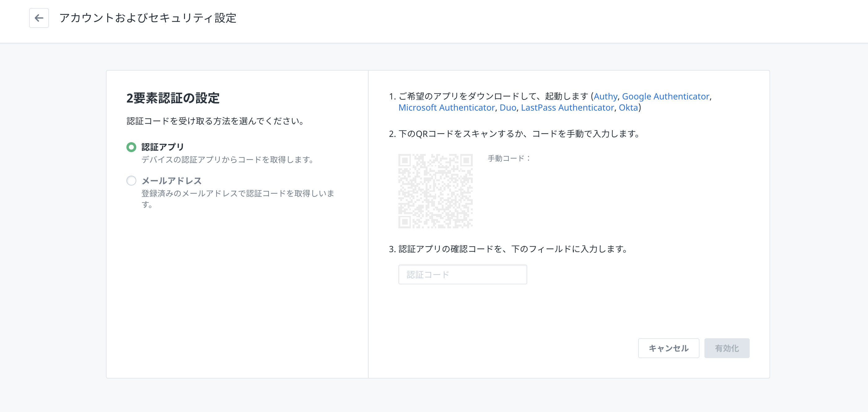Click the 2要素認証の設定 heading
This screenshot has height=412, width=868.
point(173,98)
